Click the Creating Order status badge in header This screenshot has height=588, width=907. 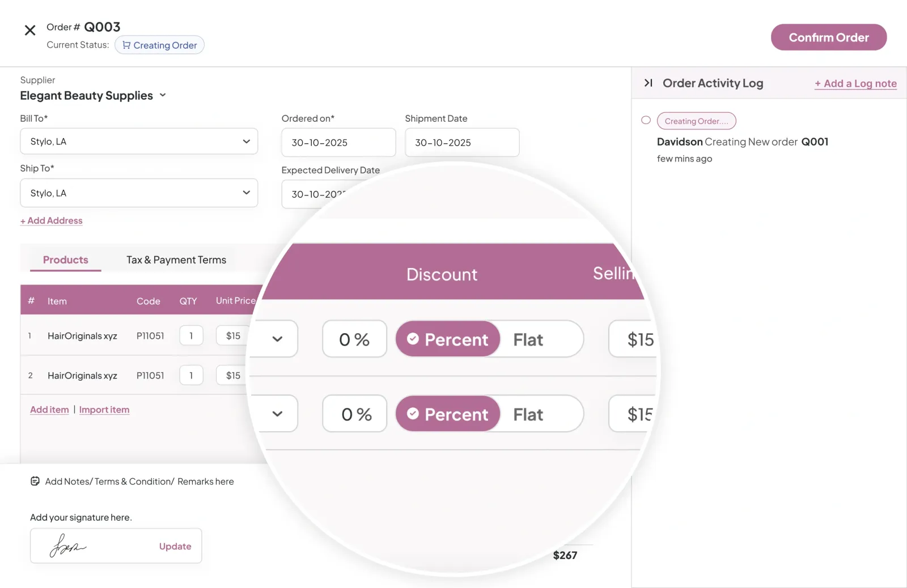pyautogui.click(x=159, y=45)
